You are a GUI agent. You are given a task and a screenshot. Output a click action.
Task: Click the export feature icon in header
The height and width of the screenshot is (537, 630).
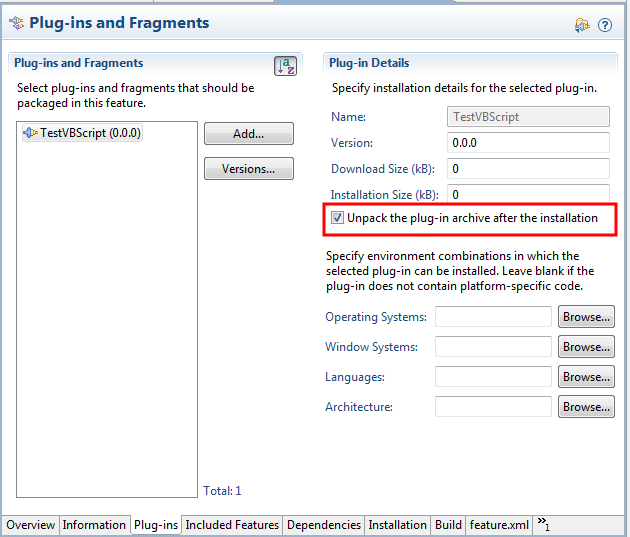[x=582, y=25]
